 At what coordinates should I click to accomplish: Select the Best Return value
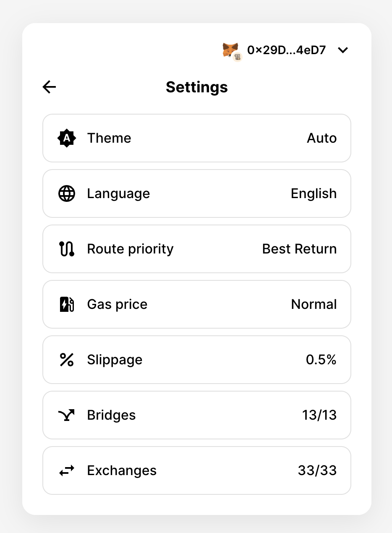299,249
